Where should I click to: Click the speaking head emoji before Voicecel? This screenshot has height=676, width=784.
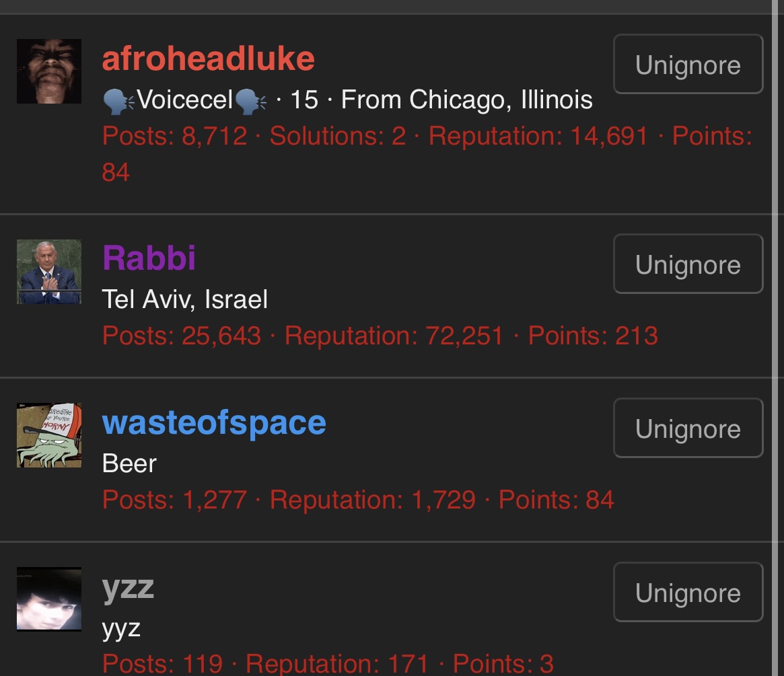click(118, 101)
